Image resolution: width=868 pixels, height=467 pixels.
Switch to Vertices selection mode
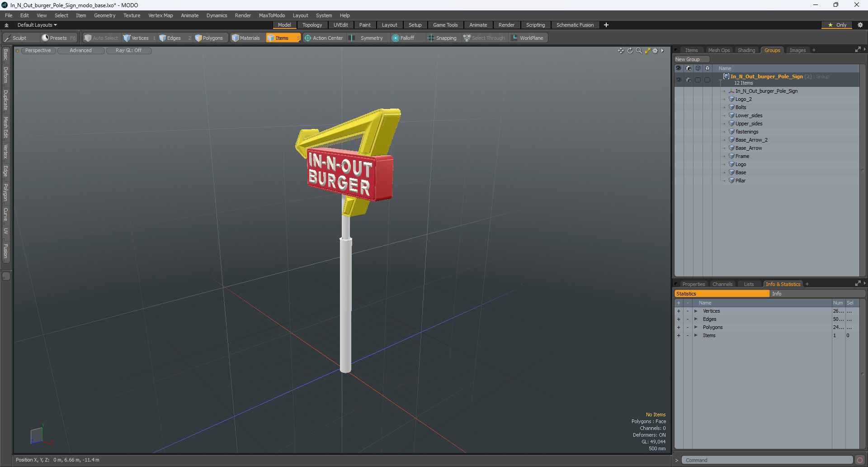coord(140,38)
